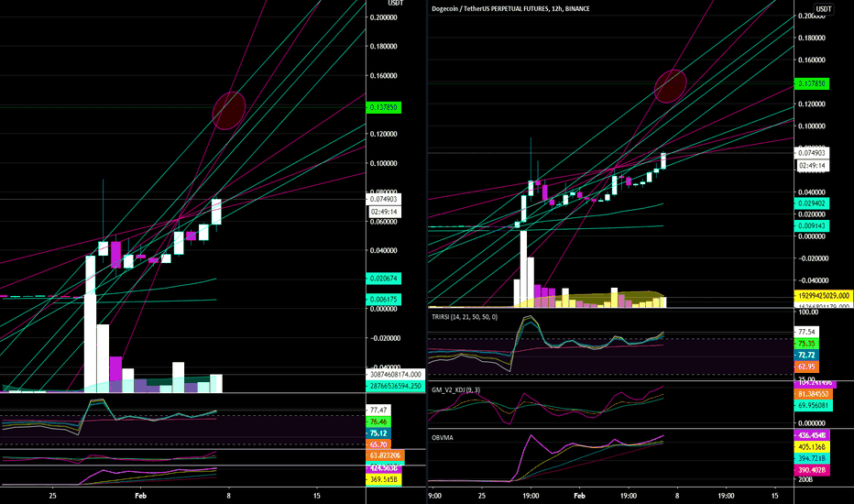Click the 28766536594.250 volume average label
This screenshot has width=854, height=504.
[x=396, y=386]
